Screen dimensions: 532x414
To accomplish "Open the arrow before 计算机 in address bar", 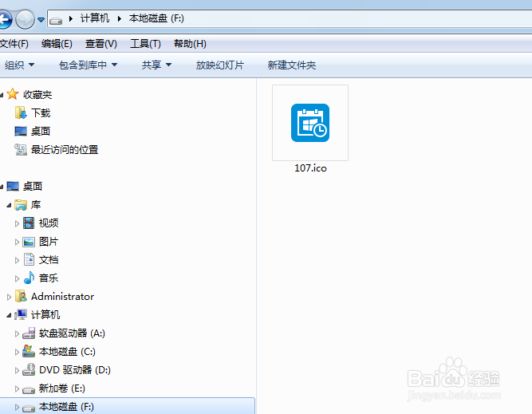I will pyautogui.click(x=70, y=18).
